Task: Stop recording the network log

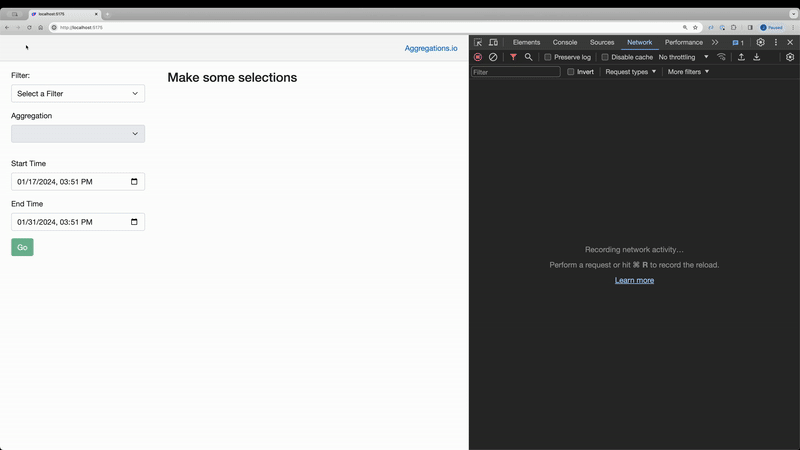Action: click(x=478, y=57)
